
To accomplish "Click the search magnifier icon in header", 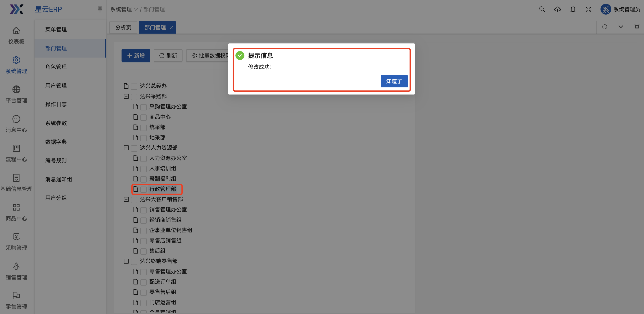I will pos(542,9).
